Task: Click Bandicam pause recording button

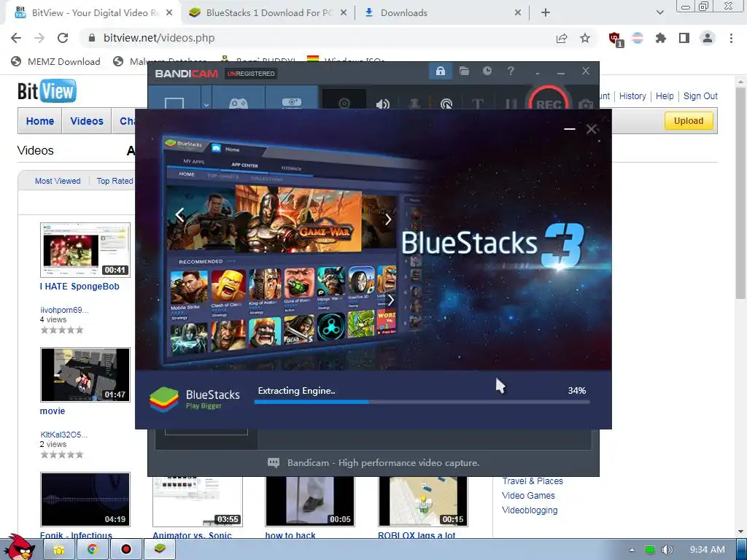Action: [x=511, y=104]
